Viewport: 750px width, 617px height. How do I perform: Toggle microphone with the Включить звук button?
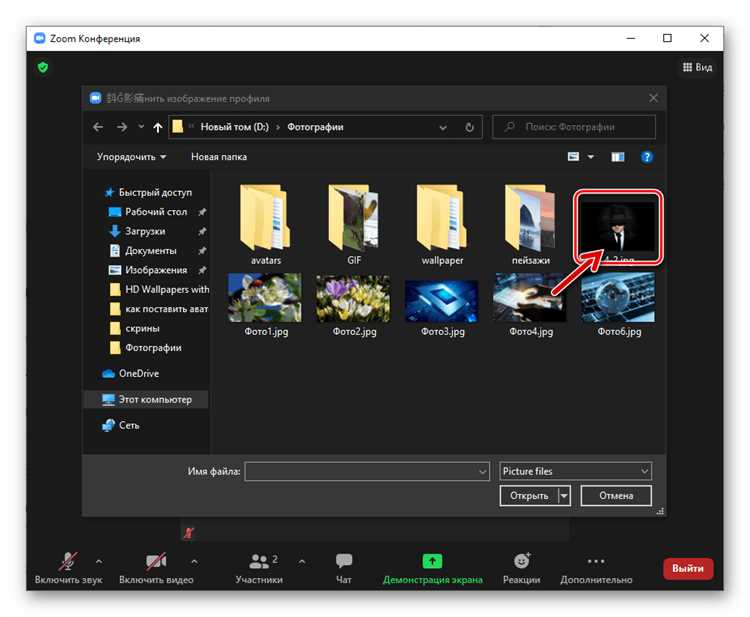tap(68, 568)
